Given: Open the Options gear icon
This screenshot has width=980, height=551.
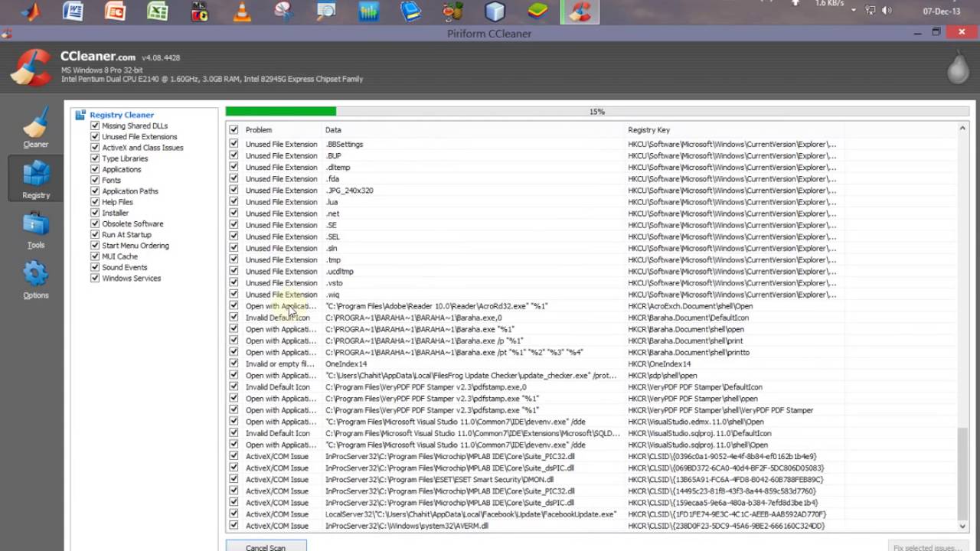Looking at the screenshot, I should [35, 280].
